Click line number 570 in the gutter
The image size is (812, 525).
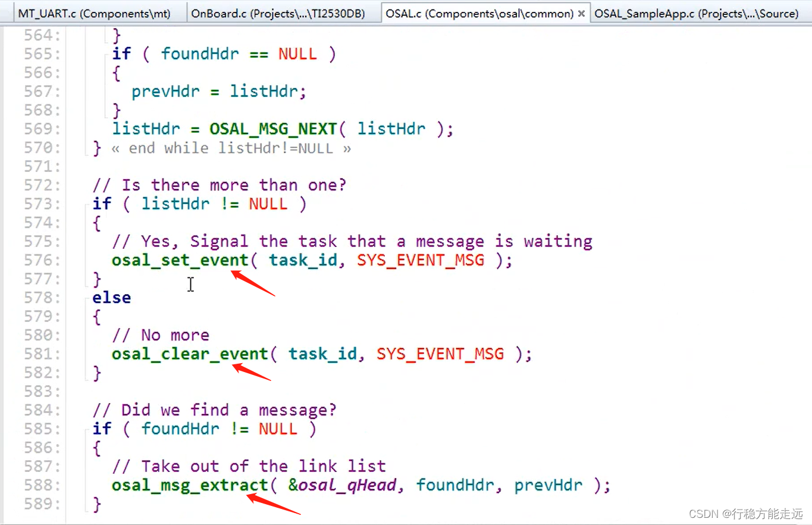pos(42,148)
